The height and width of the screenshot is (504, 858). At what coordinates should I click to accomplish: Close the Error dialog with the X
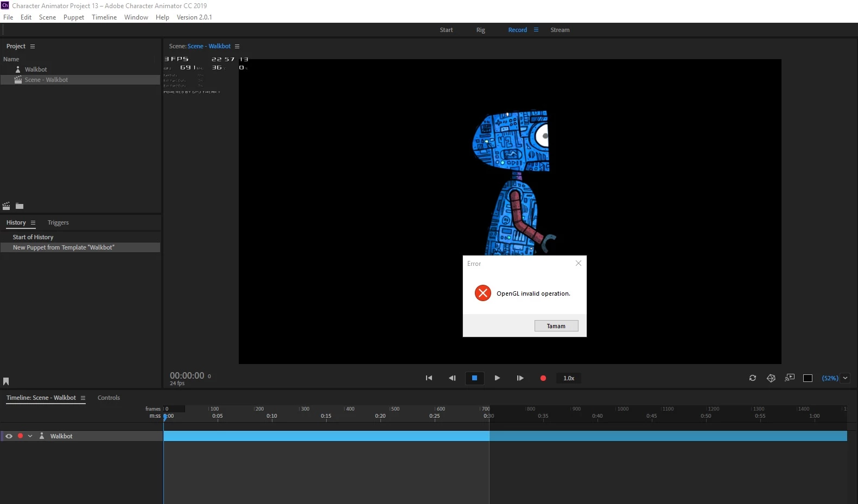(579, 263)
